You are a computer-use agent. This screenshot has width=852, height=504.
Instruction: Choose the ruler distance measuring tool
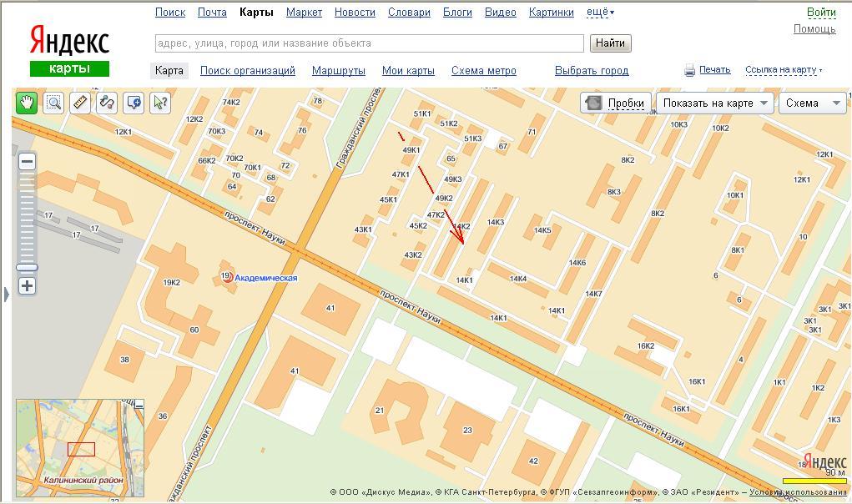(x=80, y=103)
